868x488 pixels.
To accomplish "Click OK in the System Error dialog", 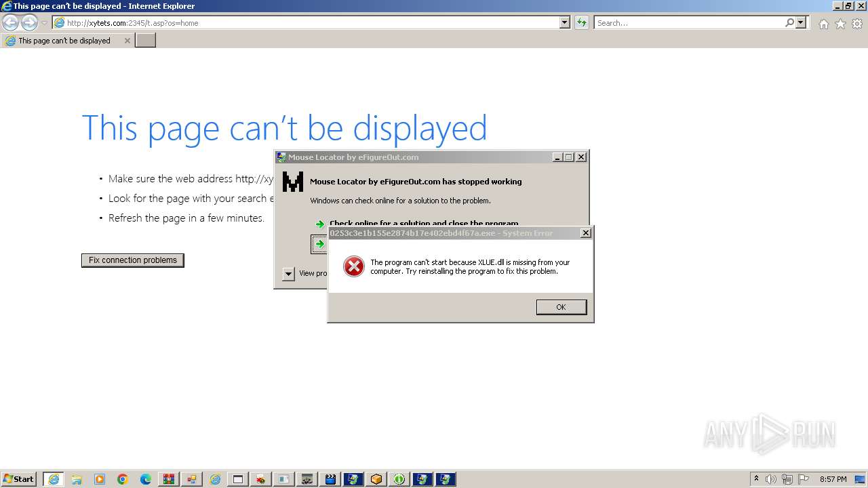I will [561, 307].
